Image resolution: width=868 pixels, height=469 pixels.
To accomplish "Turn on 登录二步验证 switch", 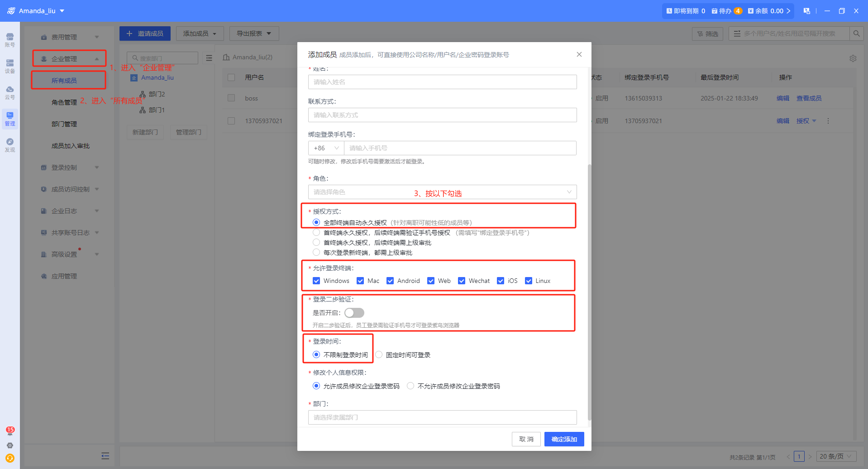I will coord(354,313).
